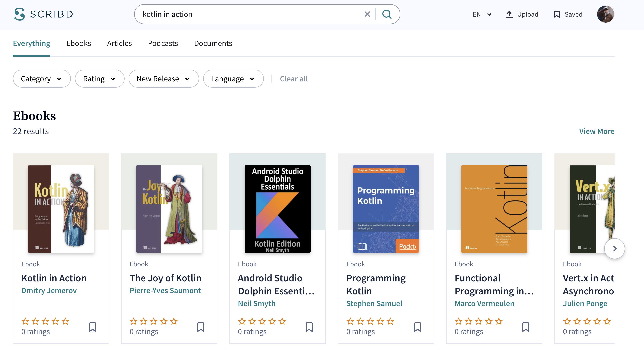This screenshot has height=358, width=644.
Task: Expand the Language filter
Action: tap(233, 79)
